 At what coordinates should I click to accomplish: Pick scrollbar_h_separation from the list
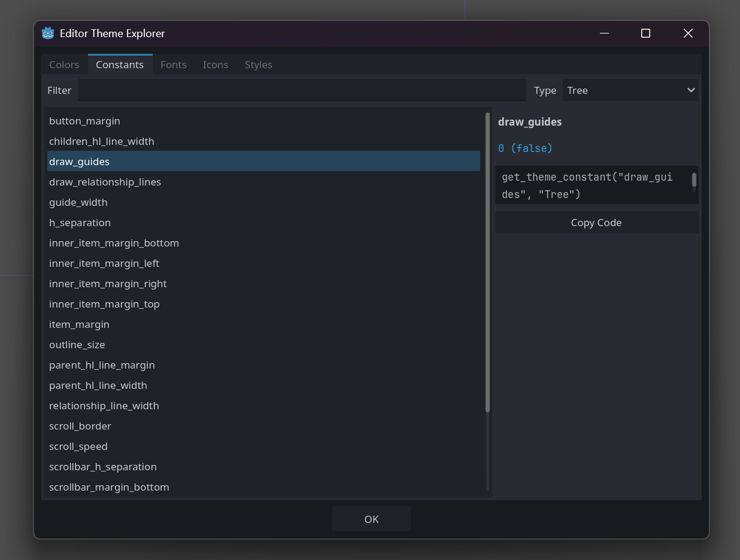tap(263, 467)
